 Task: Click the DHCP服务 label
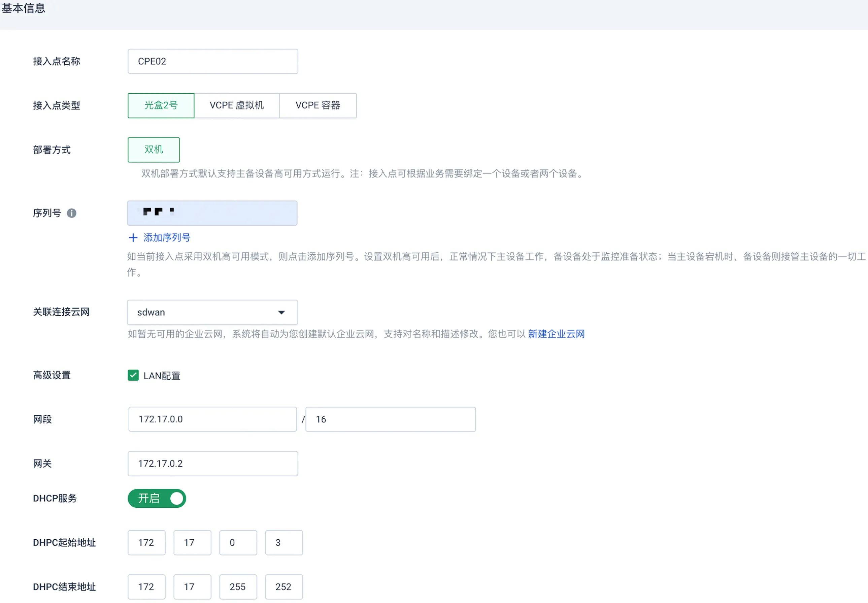coord(55,498)
